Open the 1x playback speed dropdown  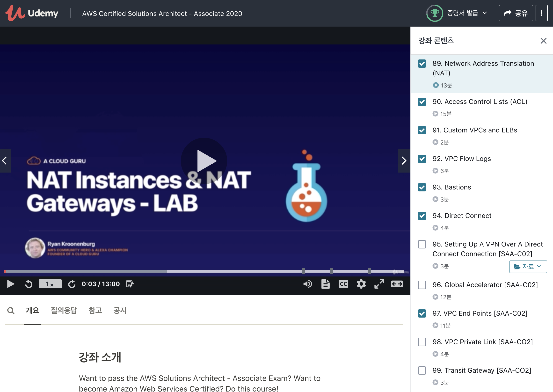point(50,284)
